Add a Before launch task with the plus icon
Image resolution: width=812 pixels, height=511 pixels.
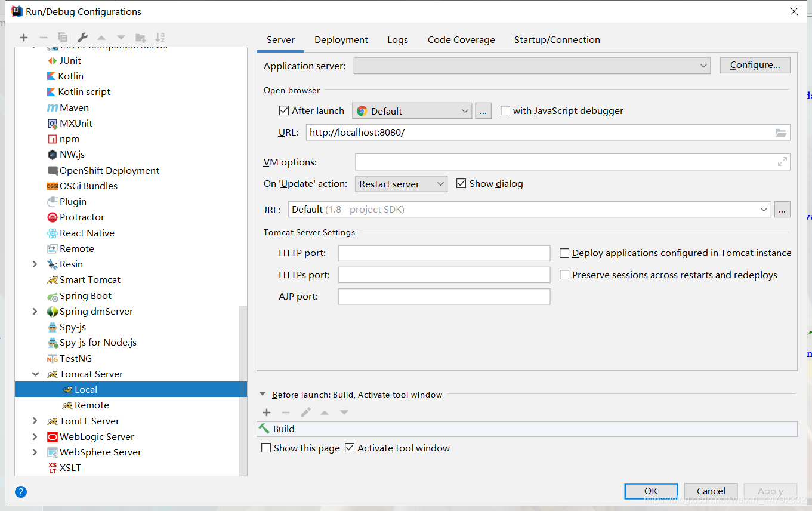(267, 413)
